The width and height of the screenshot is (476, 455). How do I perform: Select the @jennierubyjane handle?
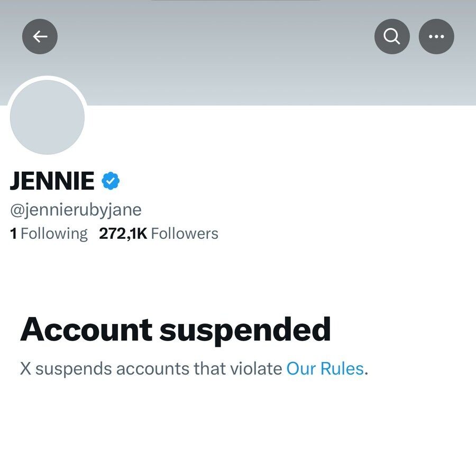(76, 210)
